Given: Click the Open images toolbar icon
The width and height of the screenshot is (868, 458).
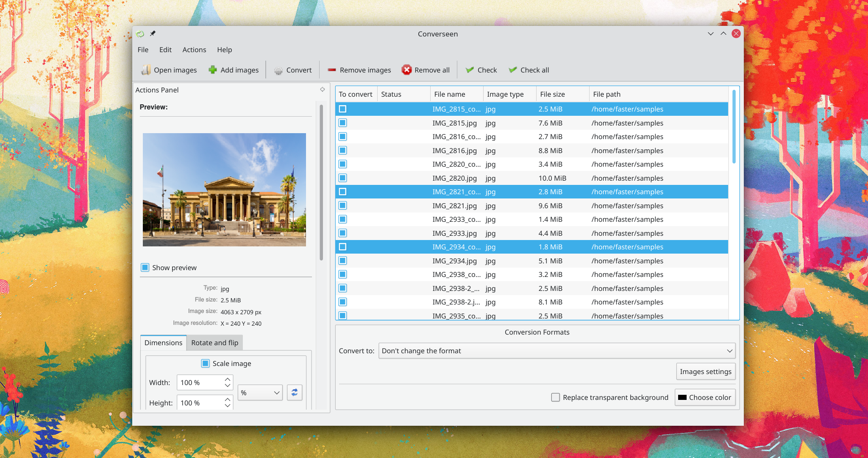Looking at the screenshot, I should 146,70.
